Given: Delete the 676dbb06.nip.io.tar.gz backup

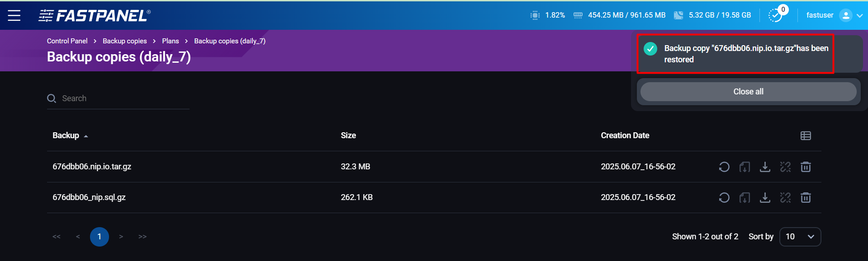Looking at the screenshot, I should click(x=806, y=167).
